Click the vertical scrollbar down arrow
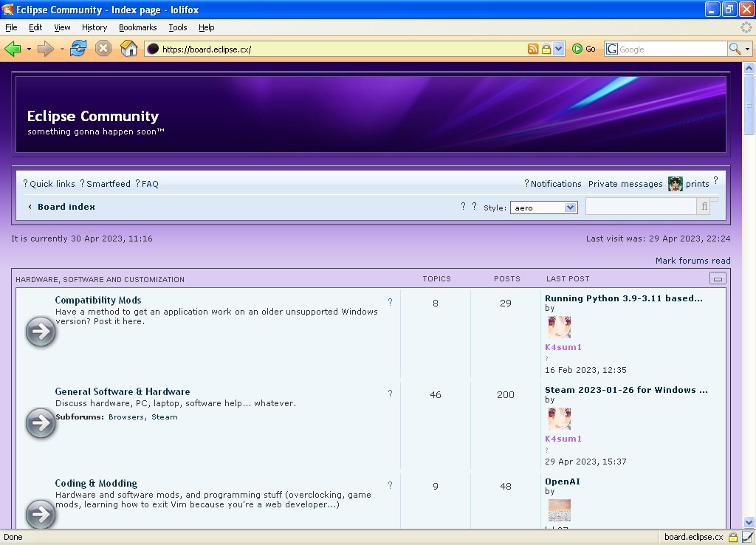The width and height of the screenshot is (756, 545). [x=749, y=522]
